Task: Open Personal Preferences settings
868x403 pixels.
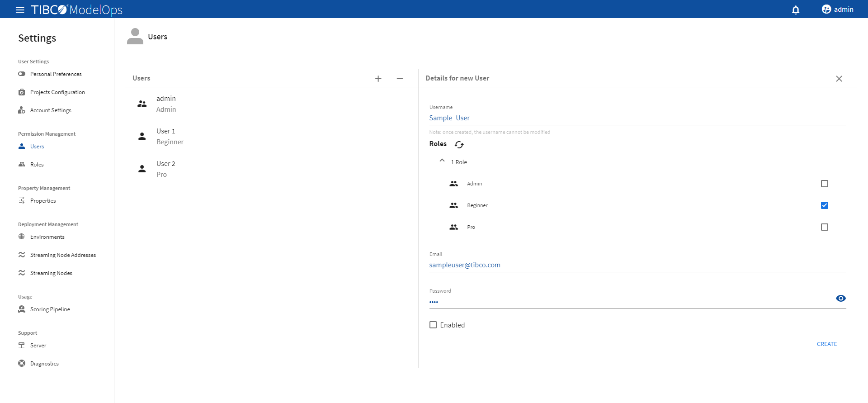Action: (56, 74)
